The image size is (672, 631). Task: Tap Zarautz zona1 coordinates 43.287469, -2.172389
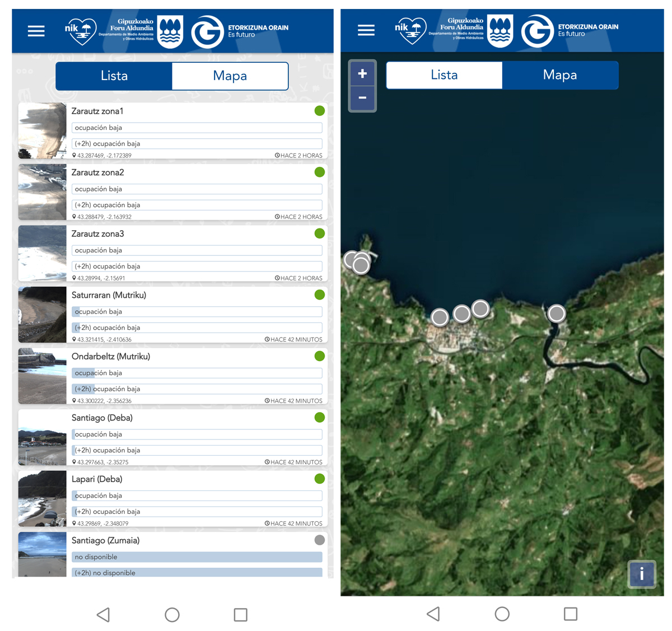tap(102, 156)
